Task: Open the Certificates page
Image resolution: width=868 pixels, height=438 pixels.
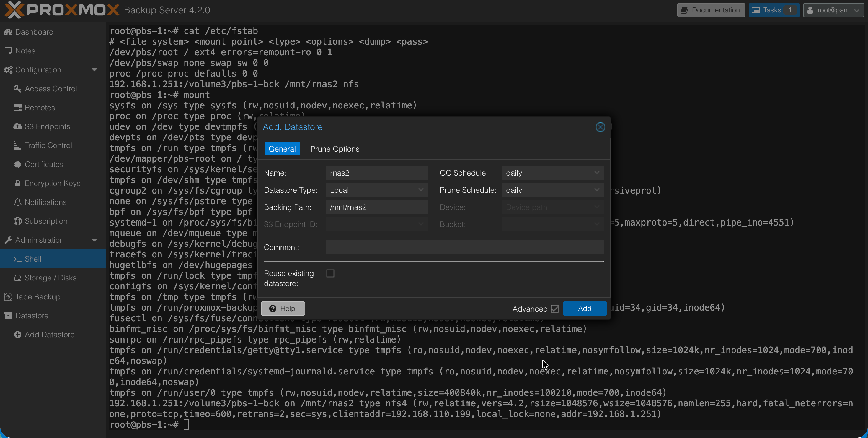Action: tap(53, 164)
